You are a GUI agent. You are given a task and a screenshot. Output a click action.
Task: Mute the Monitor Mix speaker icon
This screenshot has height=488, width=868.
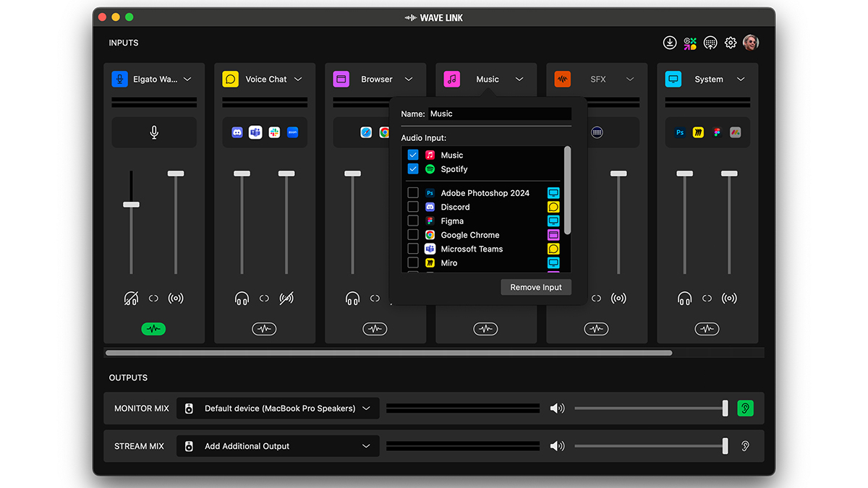coord(557,408)
